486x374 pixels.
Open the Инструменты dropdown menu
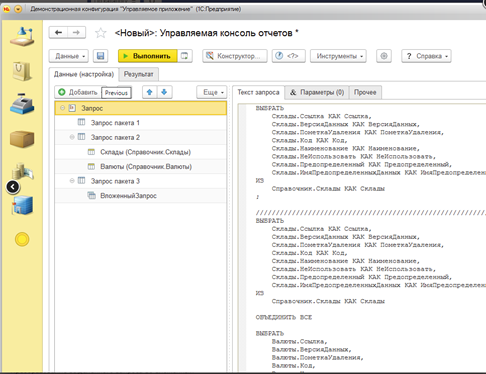tap(338, 56)
